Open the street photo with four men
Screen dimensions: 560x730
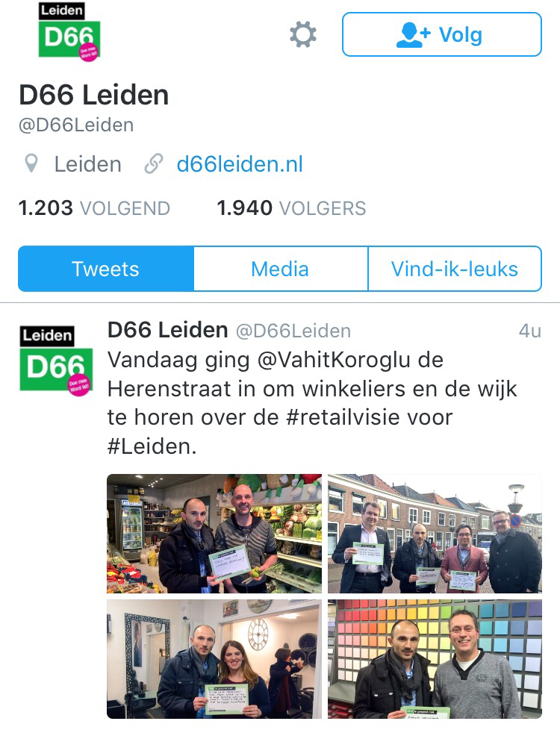[x=435, y=534]
